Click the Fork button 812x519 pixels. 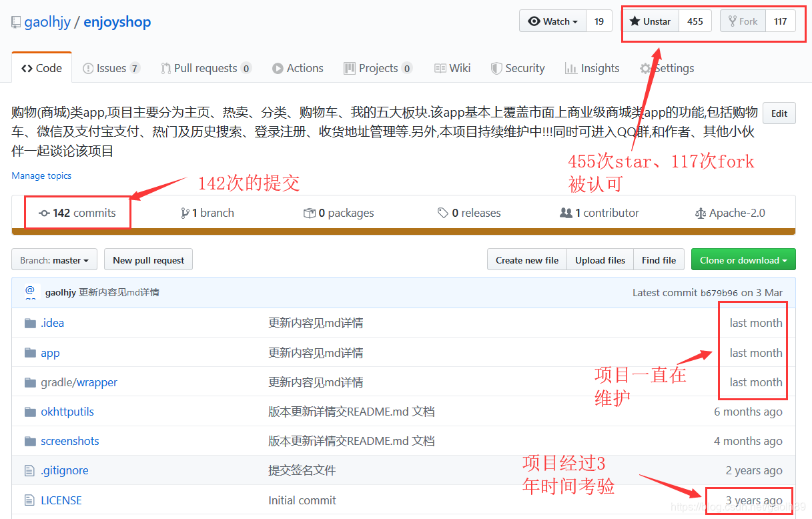coord(743,21)
